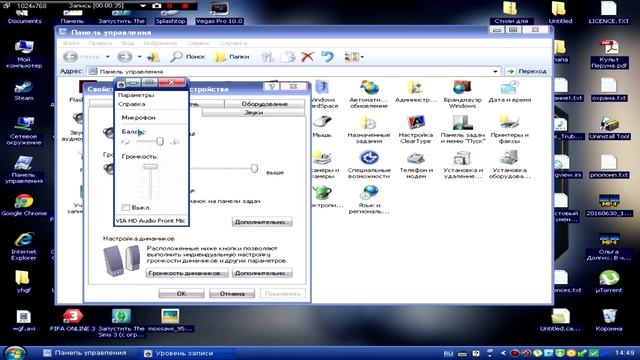This screenshot has height=360, width=640.
Task: Click the microphone Balance slider thumb
Action: tap(160, 141)
